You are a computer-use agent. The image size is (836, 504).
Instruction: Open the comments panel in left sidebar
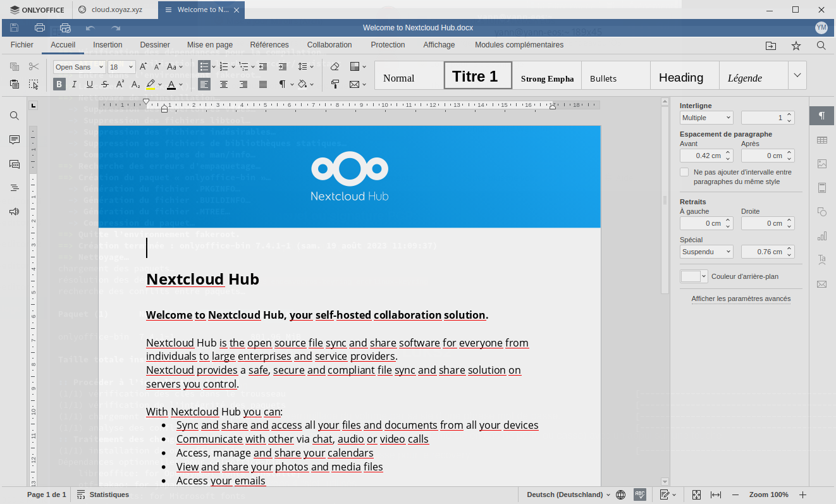tap(14, 140)
